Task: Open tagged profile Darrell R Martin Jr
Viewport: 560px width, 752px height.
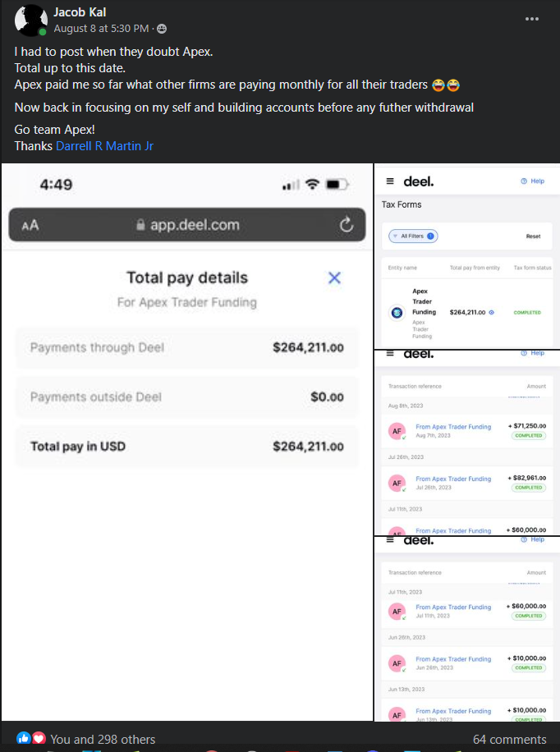Action: click(104, 146)
